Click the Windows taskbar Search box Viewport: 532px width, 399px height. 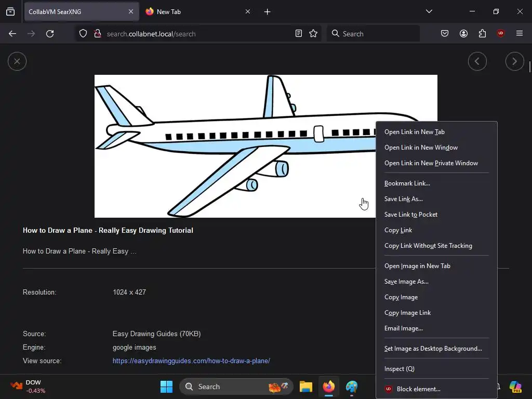point(236,387)
